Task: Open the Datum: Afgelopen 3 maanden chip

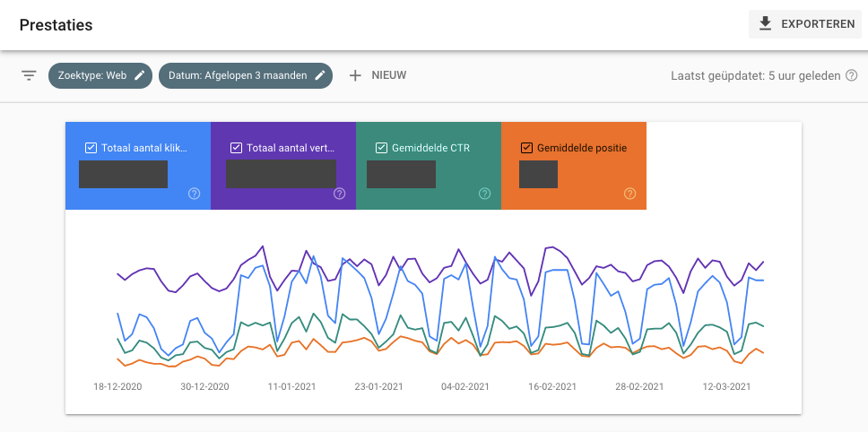Action: point(246,76)
